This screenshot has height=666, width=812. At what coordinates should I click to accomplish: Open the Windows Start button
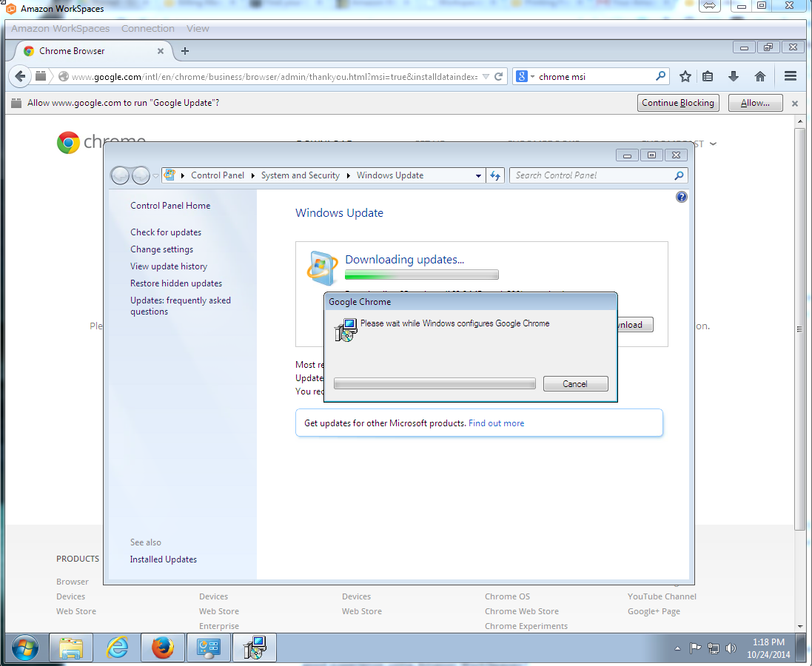tap(24, 647)
